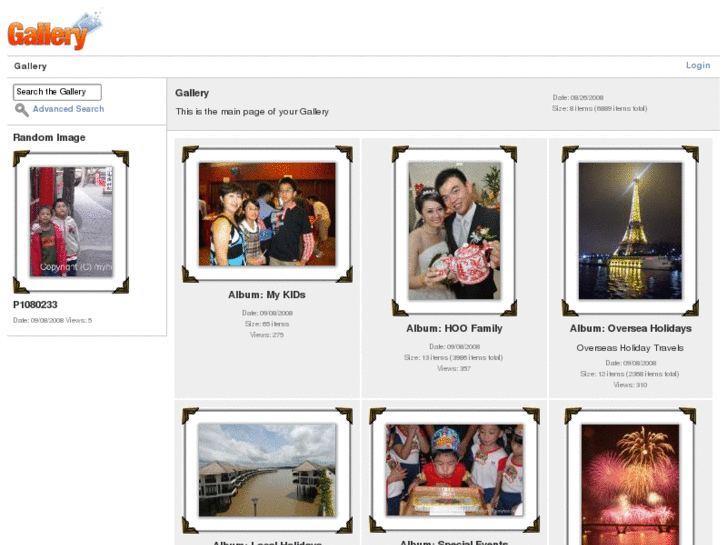Click the Gallery logo image
Viewport: 727px width, 545px height.
pos(55,29)
